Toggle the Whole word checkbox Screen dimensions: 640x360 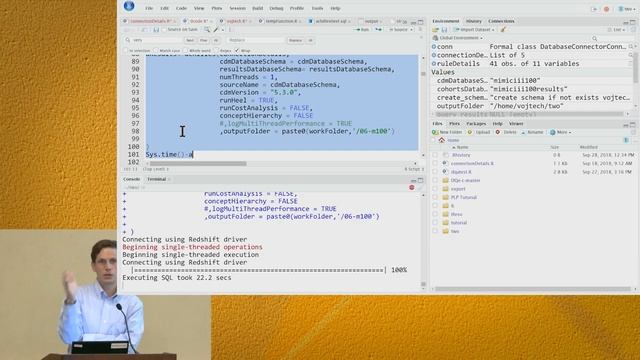[x=186, y=51]
